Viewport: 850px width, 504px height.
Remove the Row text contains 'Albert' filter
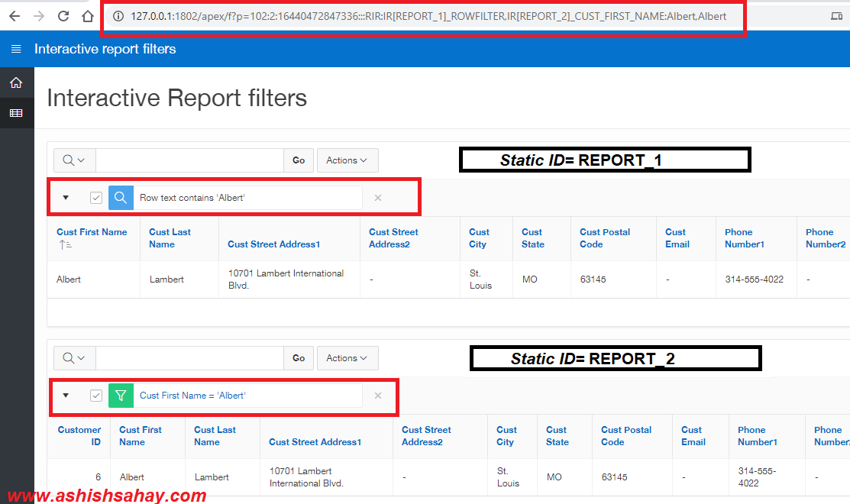pyautogui.click(x=377, y=197)
